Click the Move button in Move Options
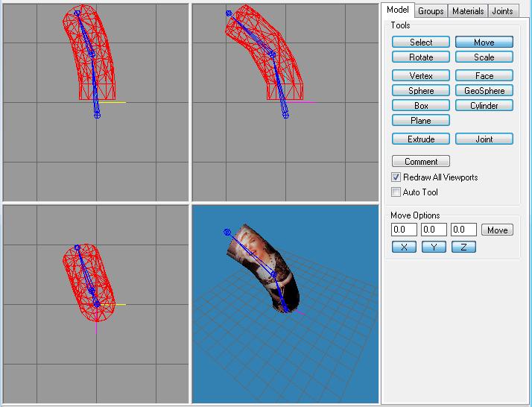The image size is (532, 407). [x=497, y=230]
